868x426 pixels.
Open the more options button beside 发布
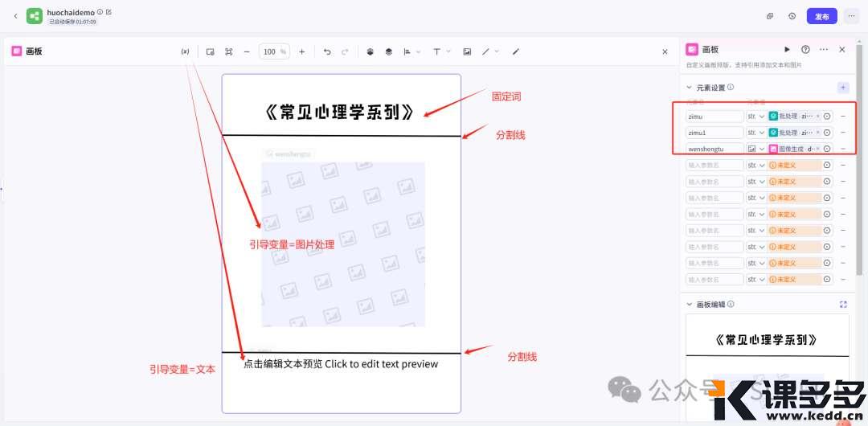[851, 16]
